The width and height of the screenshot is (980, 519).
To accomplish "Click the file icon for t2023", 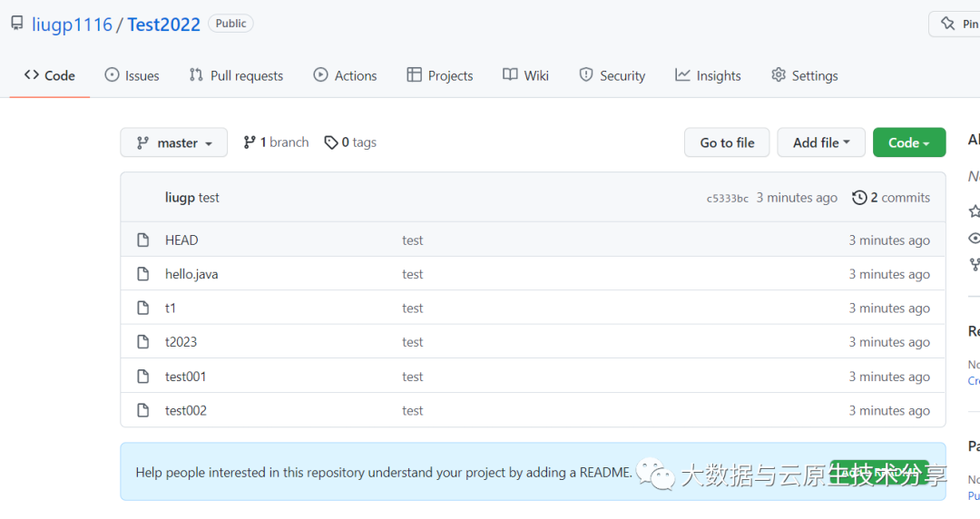I will tap(143, 342).
